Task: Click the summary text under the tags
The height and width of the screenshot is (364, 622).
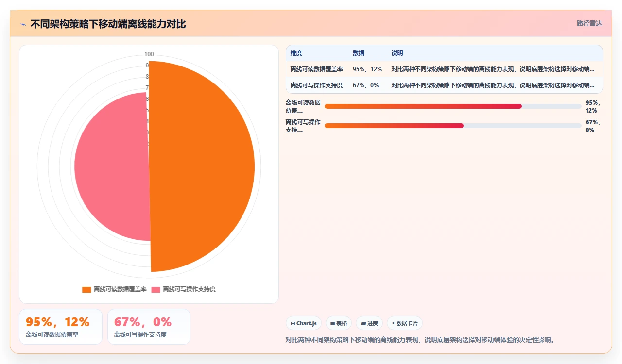Action: point(420,340)
